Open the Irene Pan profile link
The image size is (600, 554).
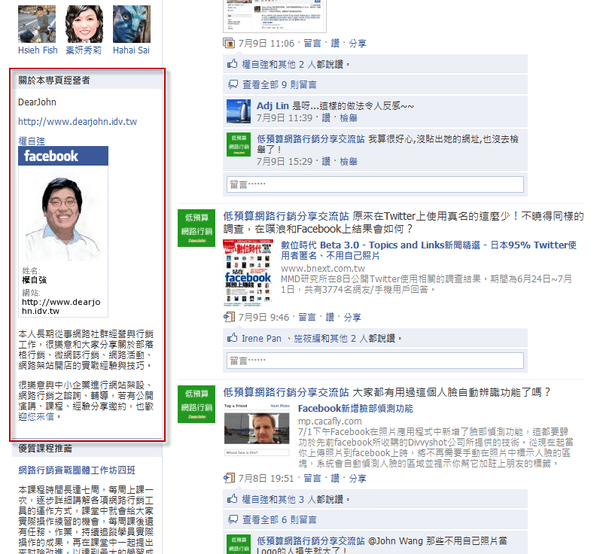(261, 338)
